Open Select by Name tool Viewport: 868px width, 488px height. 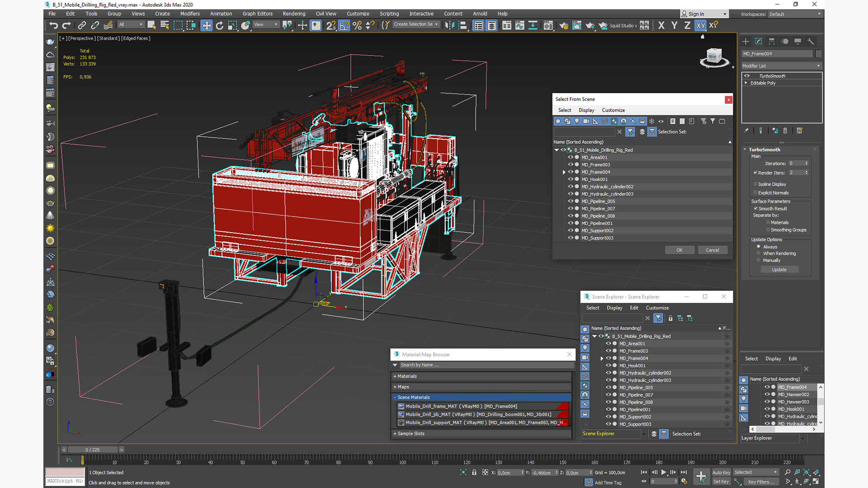click(165, 25)
